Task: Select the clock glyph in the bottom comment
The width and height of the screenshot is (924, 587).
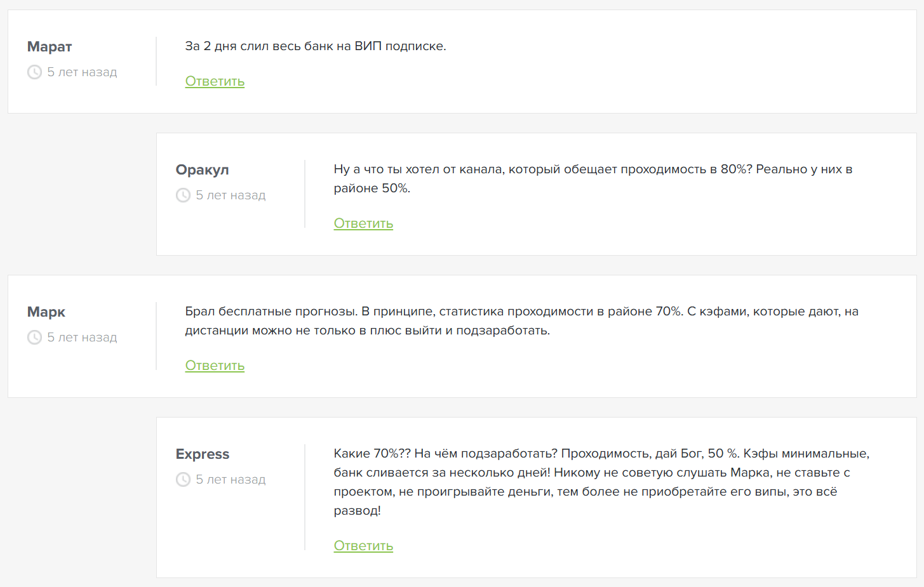Action: [x=183, y=479]
